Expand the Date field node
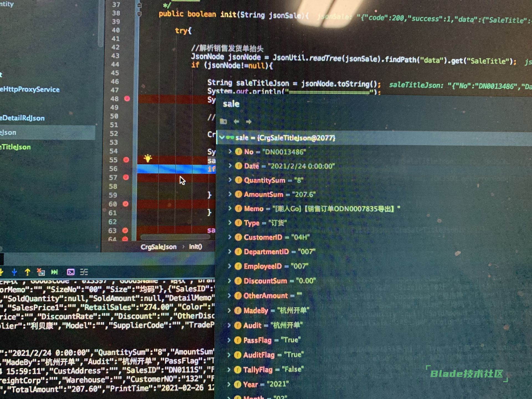This screenshot has width=532, height=399. pos(230,165)
